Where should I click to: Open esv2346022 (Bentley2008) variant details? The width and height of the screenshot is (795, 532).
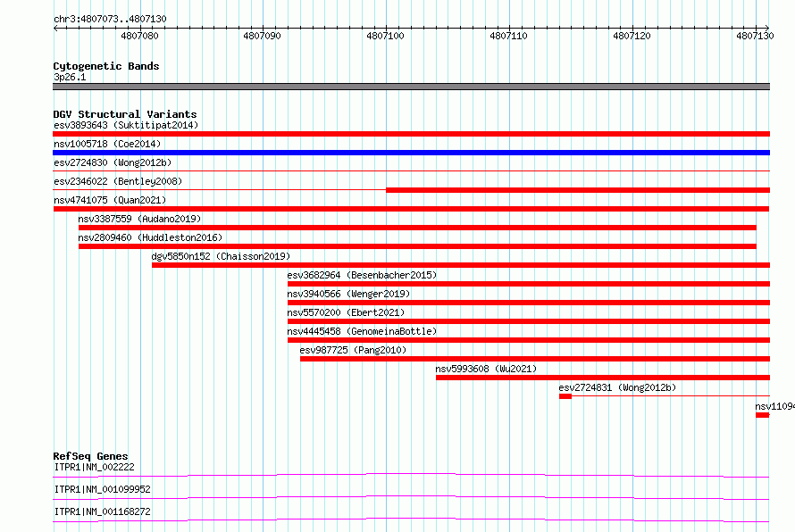118,181
